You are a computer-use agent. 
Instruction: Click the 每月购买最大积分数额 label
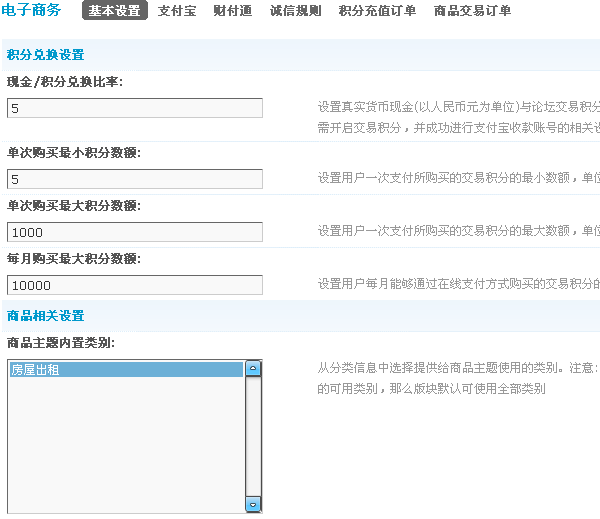pyautogui.click(x=74, y=259)
